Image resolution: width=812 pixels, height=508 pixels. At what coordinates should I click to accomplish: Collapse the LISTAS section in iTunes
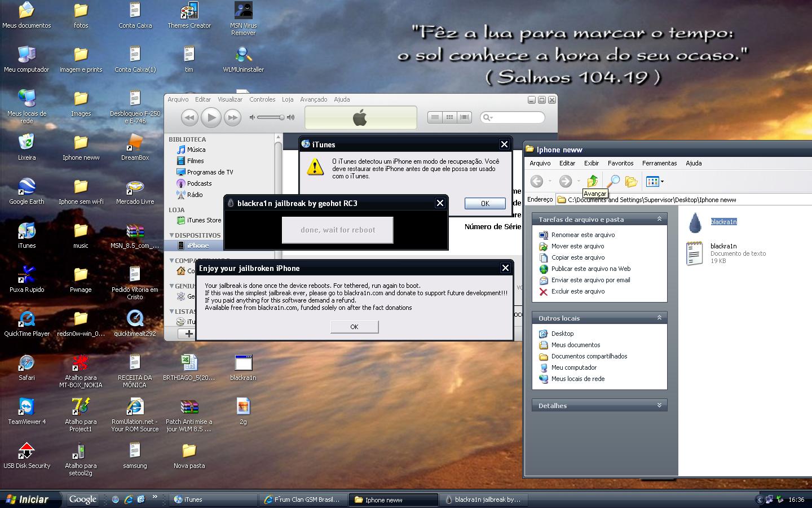(x=171, y=311)
